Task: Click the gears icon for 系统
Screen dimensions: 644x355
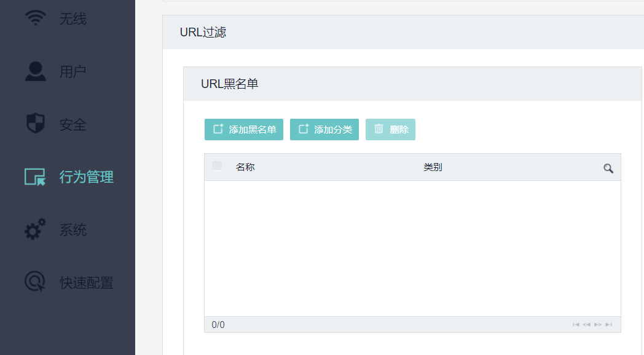Action: click(35, 229)
